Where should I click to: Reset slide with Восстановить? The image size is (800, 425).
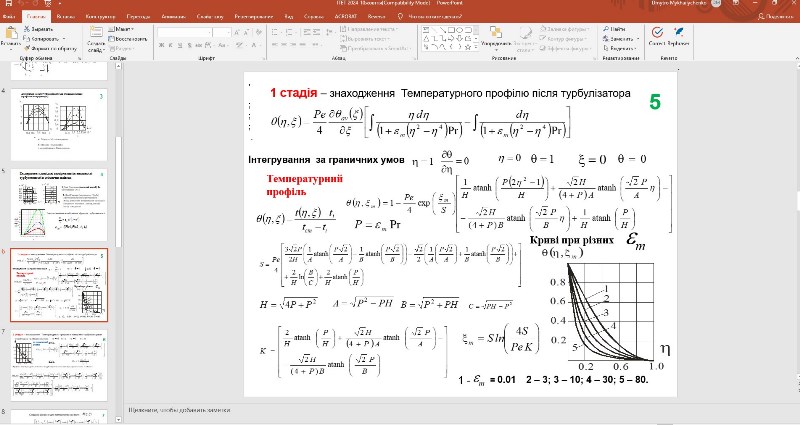[x=128, y=39]
